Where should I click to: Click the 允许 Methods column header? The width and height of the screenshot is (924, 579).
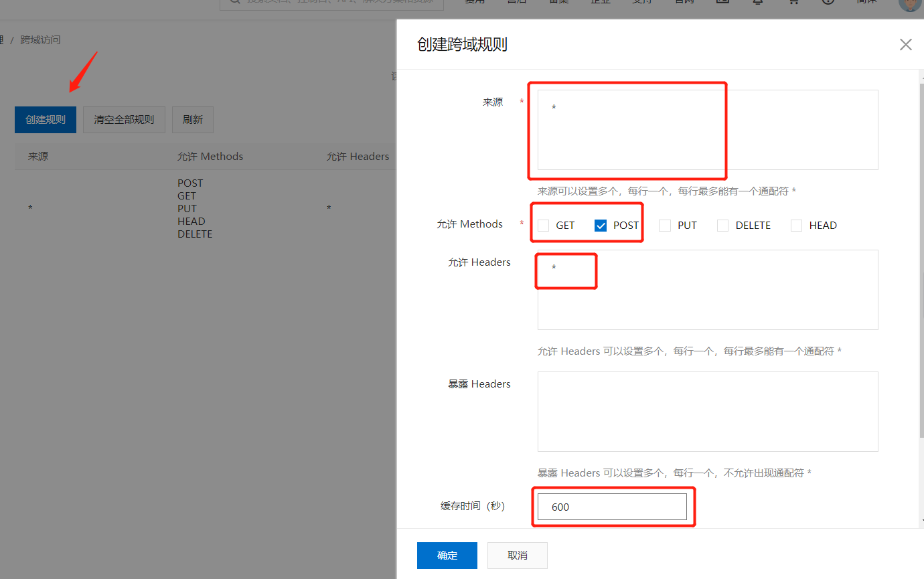point(210,157)
